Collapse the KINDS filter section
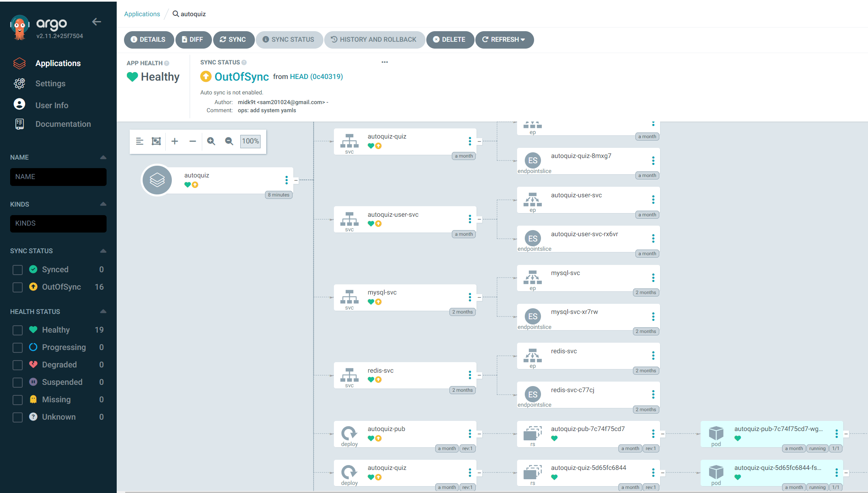The image size is (868, 493). click(103, 204)
